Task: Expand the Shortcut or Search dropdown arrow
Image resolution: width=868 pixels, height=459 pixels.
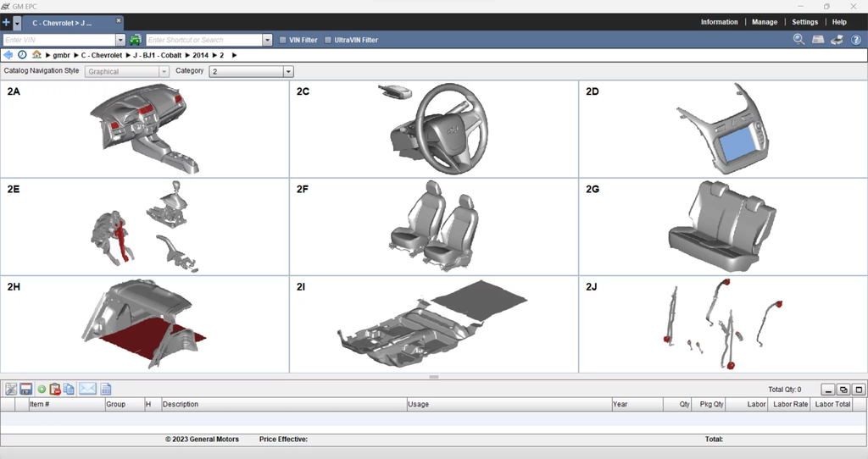Action: pyautogui.click(x=268, y=40)
